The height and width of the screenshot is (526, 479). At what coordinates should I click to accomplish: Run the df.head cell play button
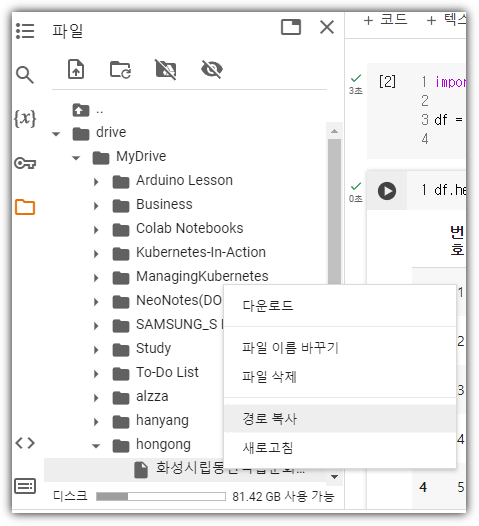(x=387, y=191)
